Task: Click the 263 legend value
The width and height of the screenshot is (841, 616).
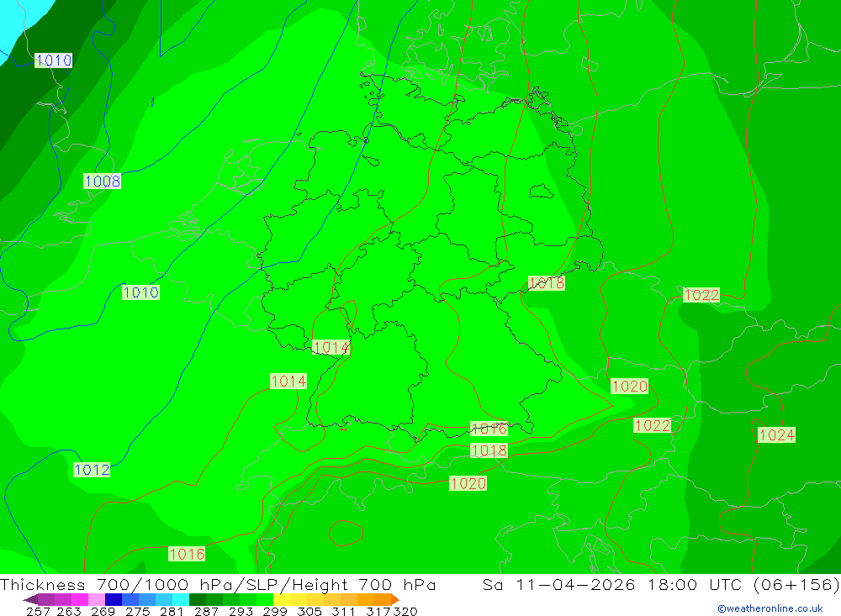Action: tap(69, 611)
